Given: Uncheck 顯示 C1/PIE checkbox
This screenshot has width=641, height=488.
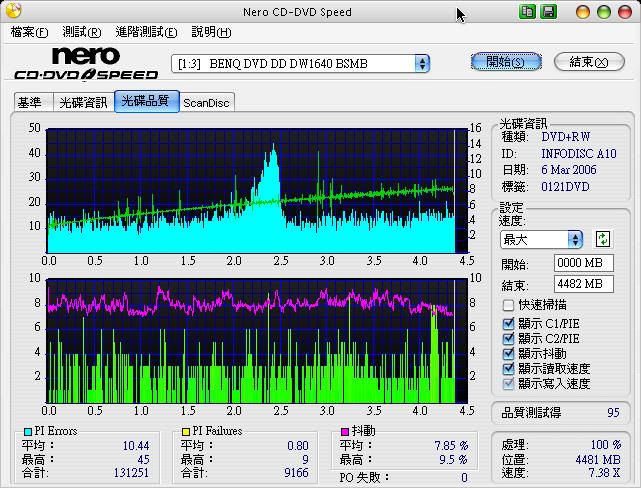Looking at the screenshot, I should [508, 324].
